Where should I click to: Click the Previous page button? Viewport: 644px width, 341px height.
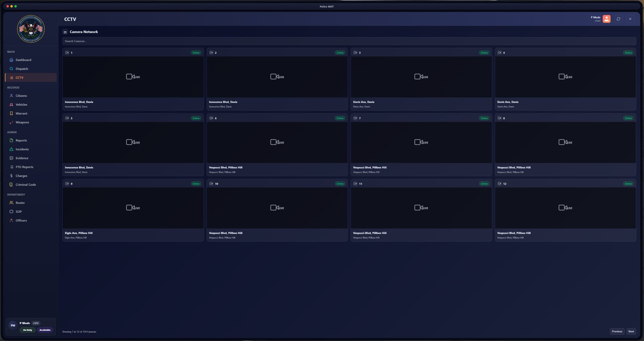(x=617, y=332)
